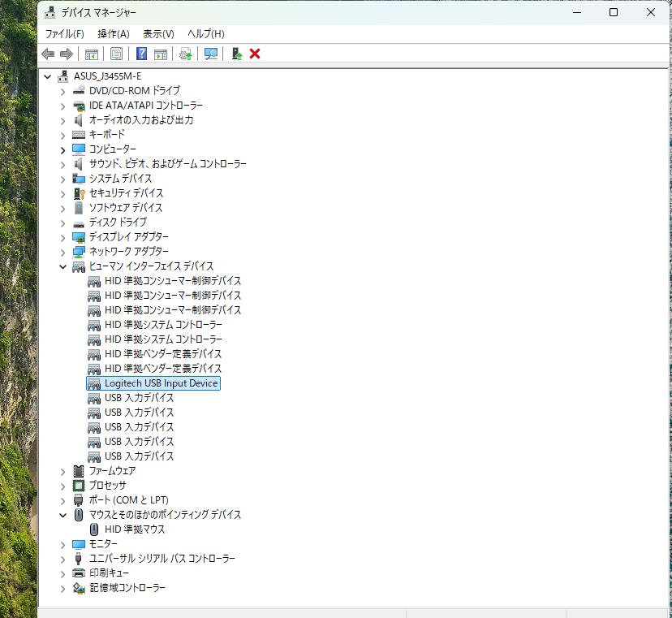Select the システム デバイス label
672x618 pixels.
(120, 179)
